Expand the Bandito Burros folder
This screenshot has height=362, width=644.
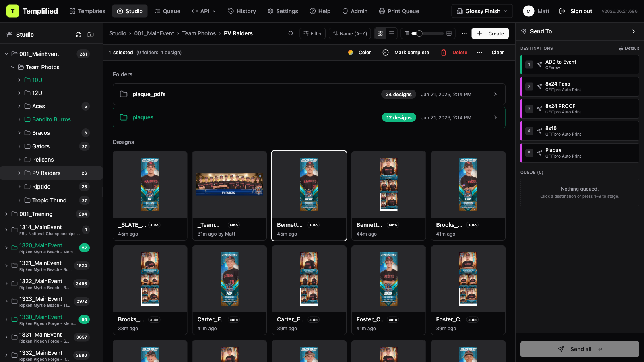(x=19, y=119)
